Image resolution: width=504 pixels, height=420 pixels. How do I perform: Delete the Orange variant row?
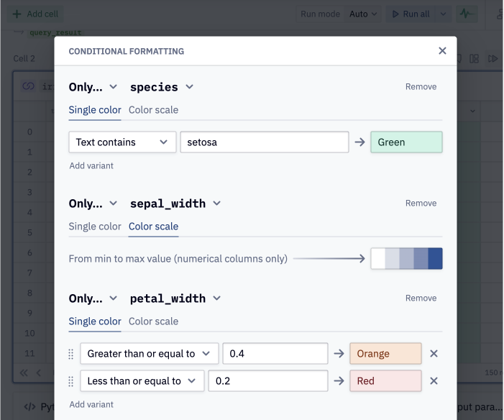click(x=434, y=354)
